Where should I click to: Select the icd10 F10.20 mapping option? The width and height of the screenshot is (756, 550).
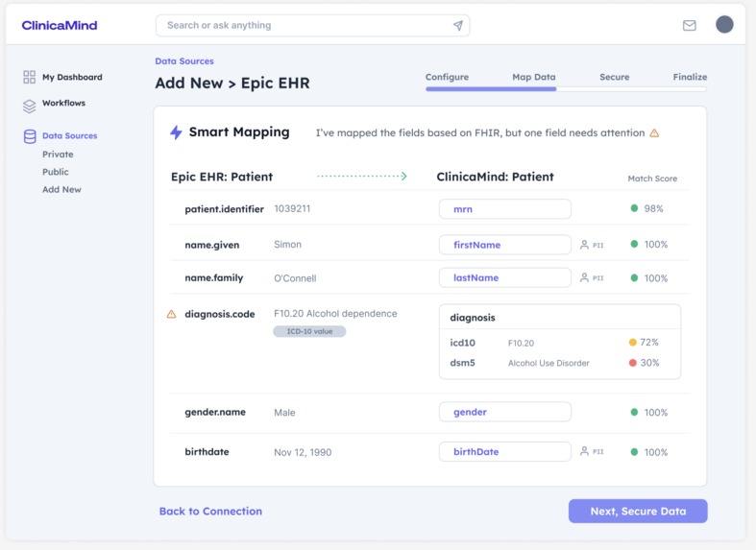click(x=554, y=343)
